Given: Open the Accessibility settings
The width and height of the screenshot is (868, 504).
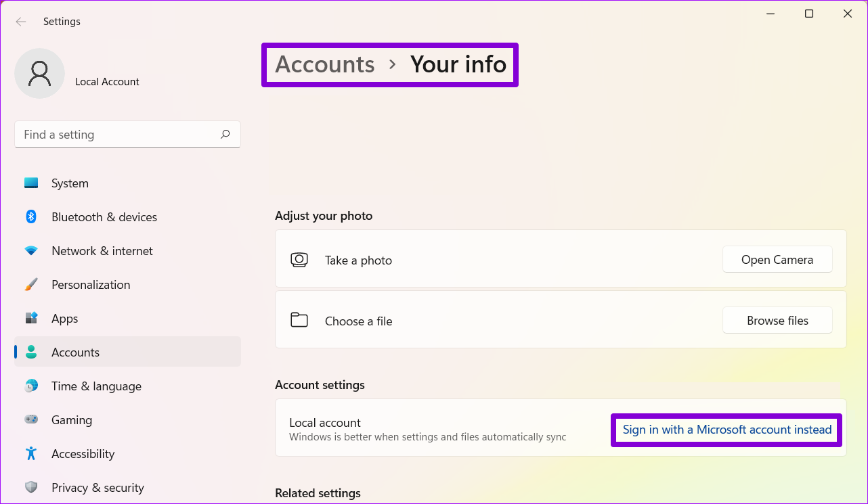Looking at the screenshot, I should click(x=83, y=453).
